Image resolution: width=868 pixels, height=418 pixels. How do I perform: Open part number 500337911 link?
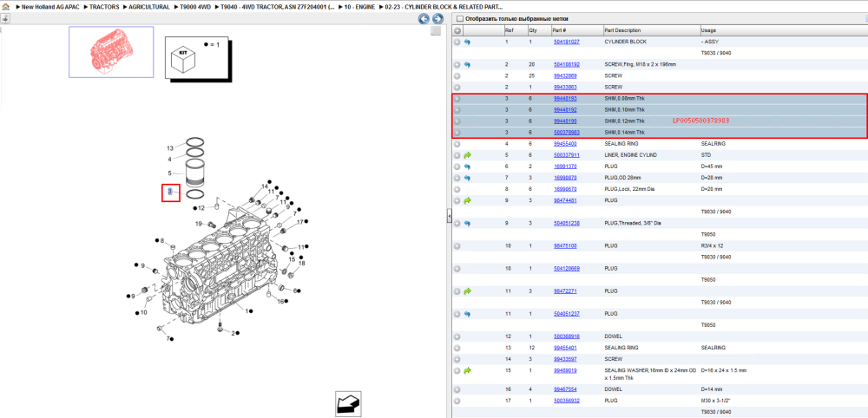[x=566, y=155]
